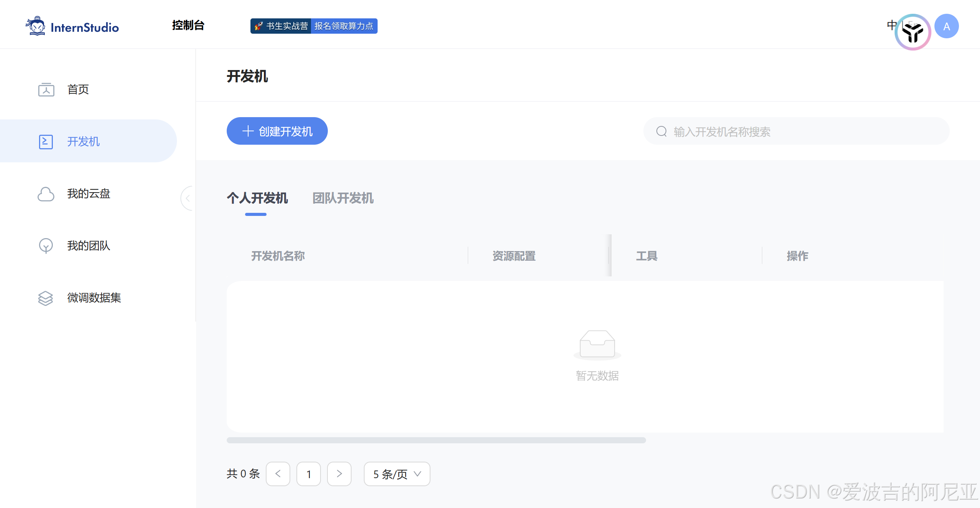Open 我的云盘 cloud drive icon
This screenshot has width=980, height=508.
coord(46,194)
